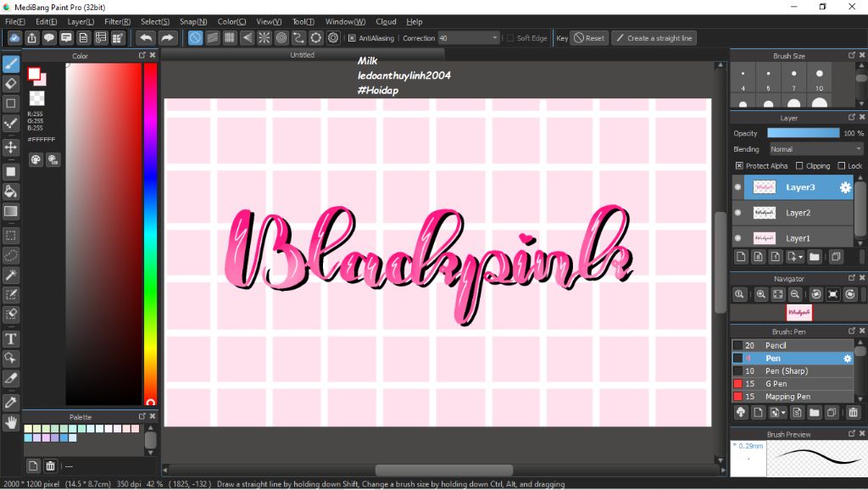Enable curve snap

click(298, 38)
